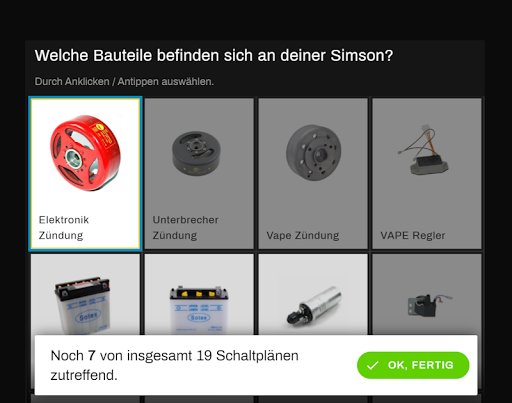512x403 pixels.
Task: Pick the silver ignition coil tile
Action: click(313, 294)
